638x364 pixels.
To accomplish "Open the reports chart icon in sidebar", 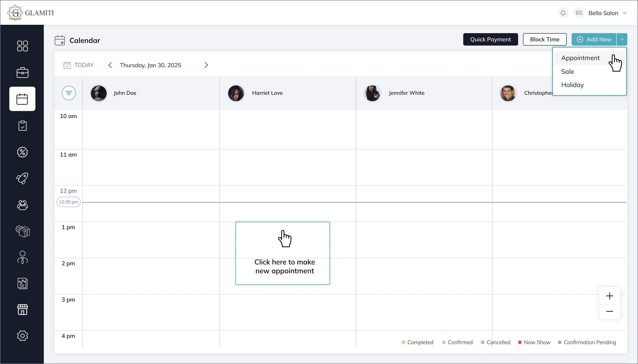I will click(x=23, y=284).
